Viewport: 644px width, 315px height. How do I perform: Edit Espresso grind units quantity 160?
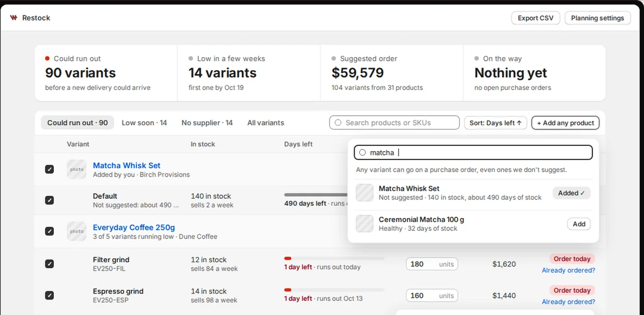pos(432,296)
